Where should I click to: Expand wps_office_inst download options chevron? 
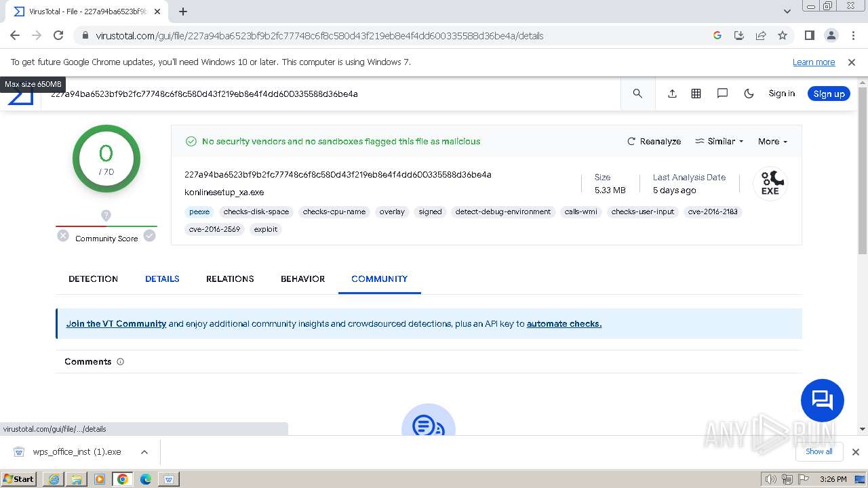[144, 451]
